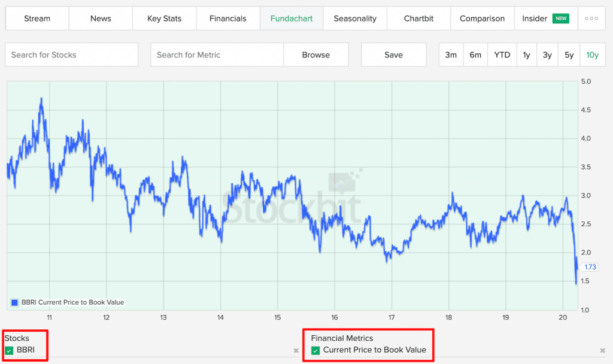Go to the Comparison tab
The height and width of the screenshot is (364, 613).
(x=482, y=19)
